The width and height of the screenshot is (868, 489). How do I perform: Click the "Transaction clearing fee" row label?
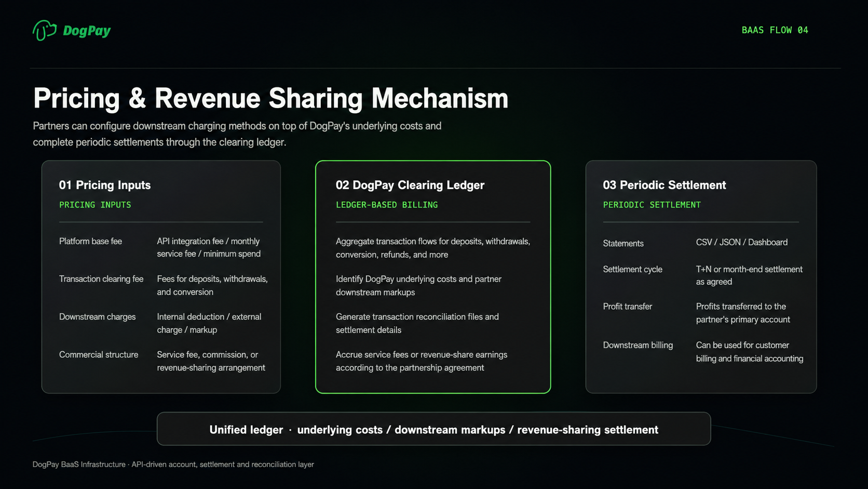click(x=101, y=279)
